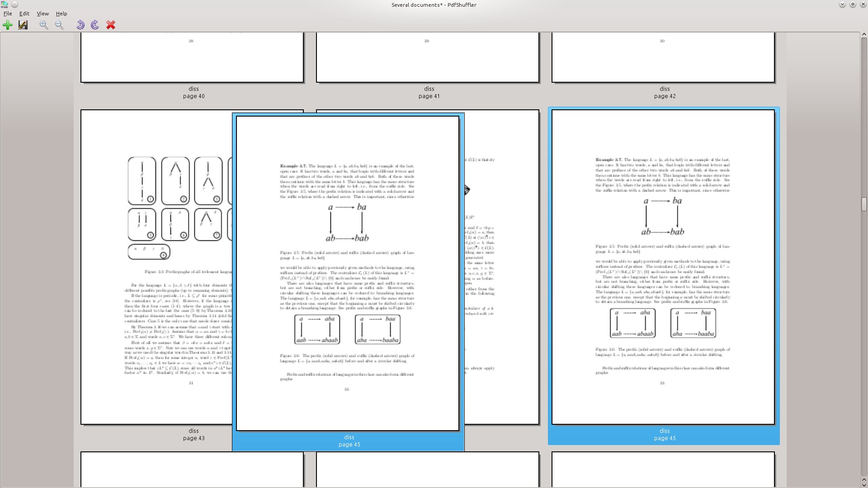
Task: Open the Edit menu
Action: [24, 14]
